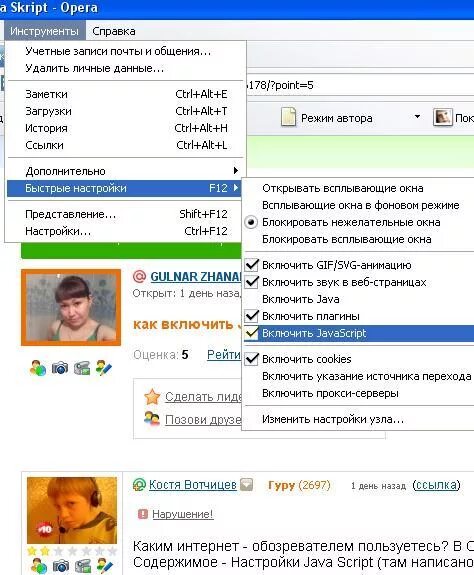
Task: Click the Гуру (2697) rank label
Action: [x=299, y=485]
